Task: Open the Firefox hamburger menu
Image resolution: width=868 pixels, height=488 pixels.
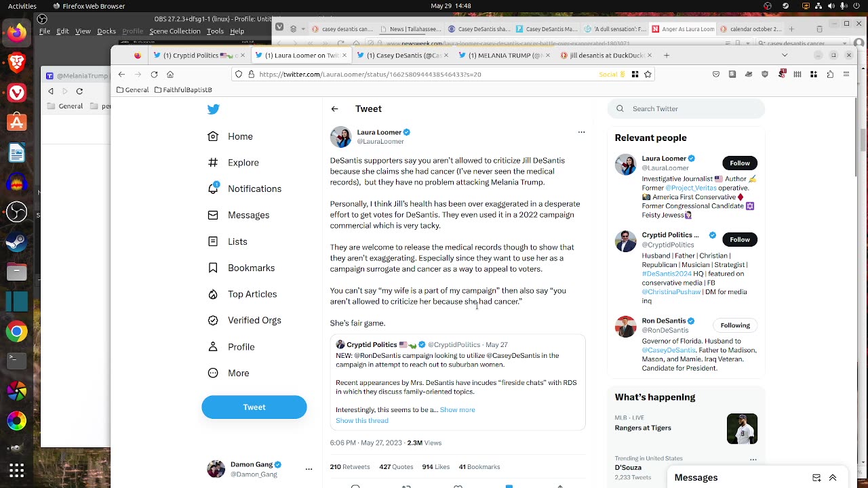Action: click(848, 75)
